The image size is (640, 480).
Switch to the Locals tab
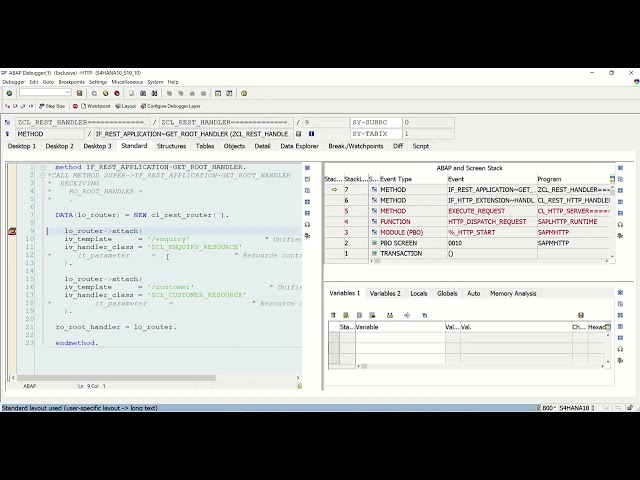click(419, 293)
